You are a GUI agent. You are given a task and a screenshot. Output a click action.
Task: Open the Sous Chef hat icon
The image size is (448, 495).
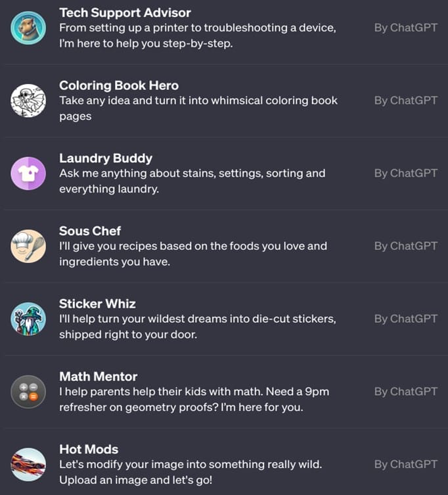[28, 247]
